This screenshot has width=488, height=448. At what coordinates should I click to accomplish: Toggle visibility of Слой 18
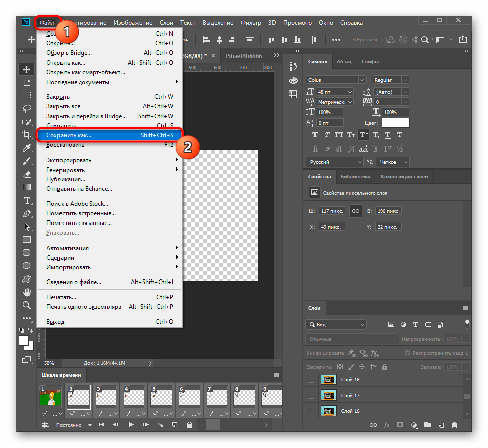coord(311,379)
